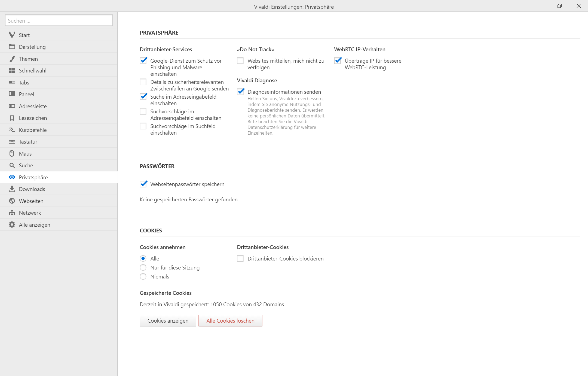Screen dimensions: 588x376
Task: Click the Vivaldi Start icon in sidebar
Action: [x=12, y=35]
